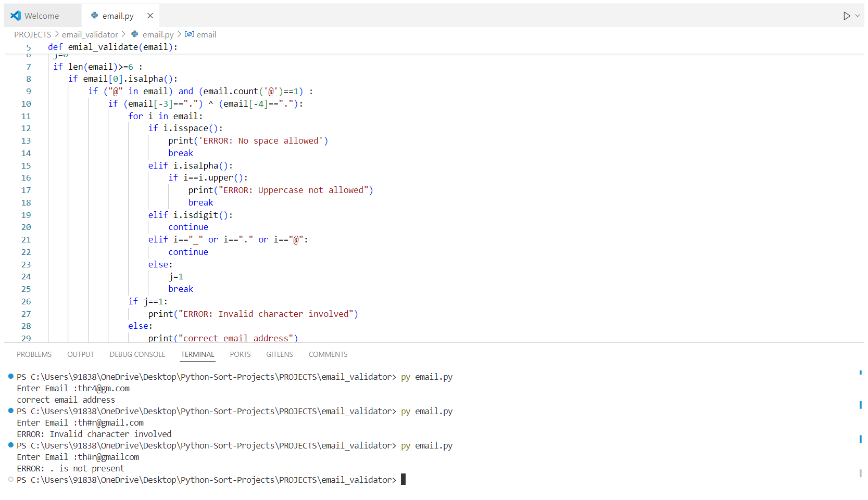Close the email.py editor tab
This screenshot has width=868, height=500.
pyautogui.click(x=150, y=16)
